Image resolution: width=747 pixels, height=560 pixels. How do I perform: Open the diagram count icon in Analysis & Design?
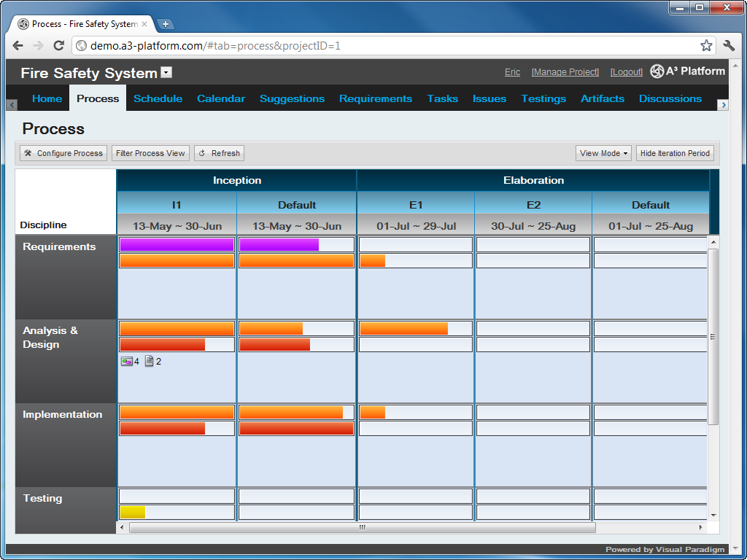(127, 362)
